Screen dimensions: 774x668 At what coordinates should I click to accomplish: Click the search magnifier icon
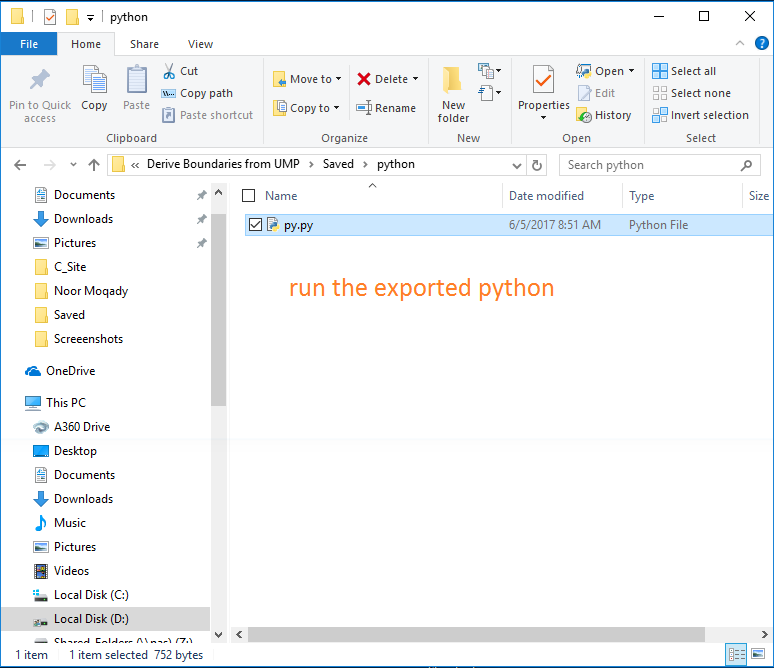coord(746,165)
